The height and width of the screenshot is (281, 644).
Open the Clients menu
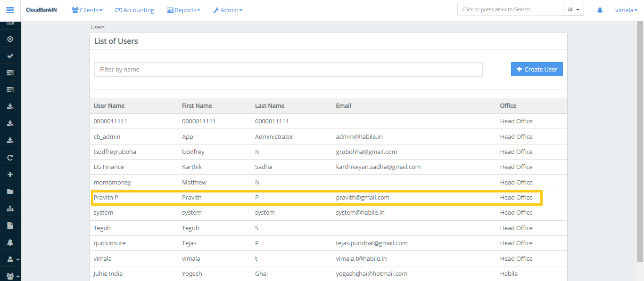(x=87, y=9)
